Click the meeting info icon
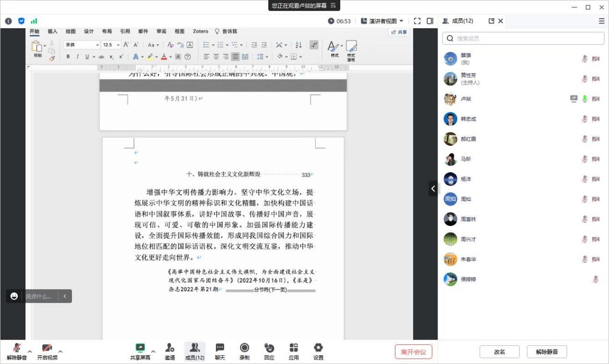The height and width of the screenshot is (364, 609). (8, 21)
